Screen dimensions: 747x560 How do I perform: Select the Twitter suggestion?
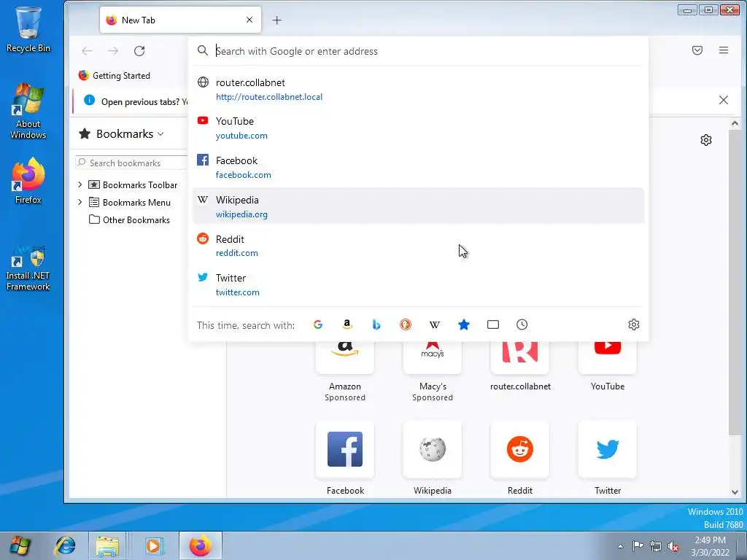click(x=418, y=285)
